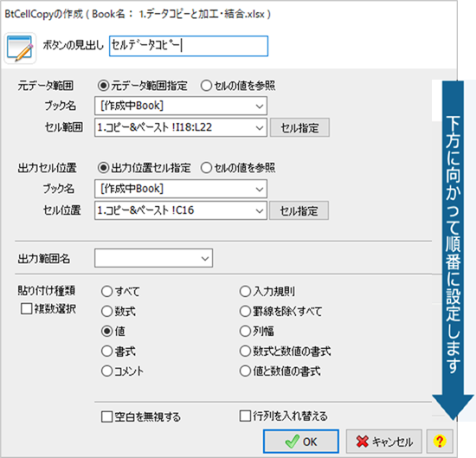Screen dimensions: 476x458
Task: Click the red X キャンセル button
Action: click(384, 442)
